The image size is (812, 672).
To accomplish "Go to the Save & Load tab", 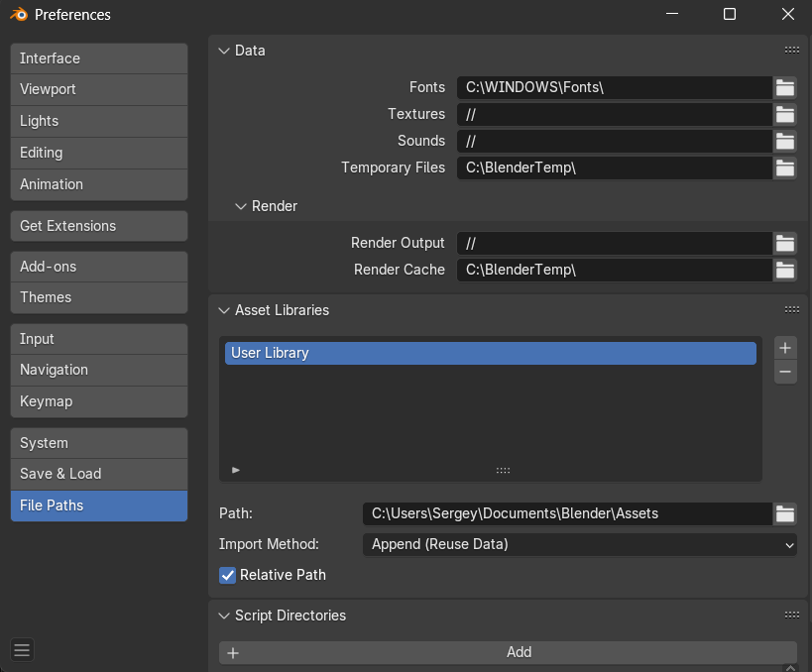I will [99, 474].
